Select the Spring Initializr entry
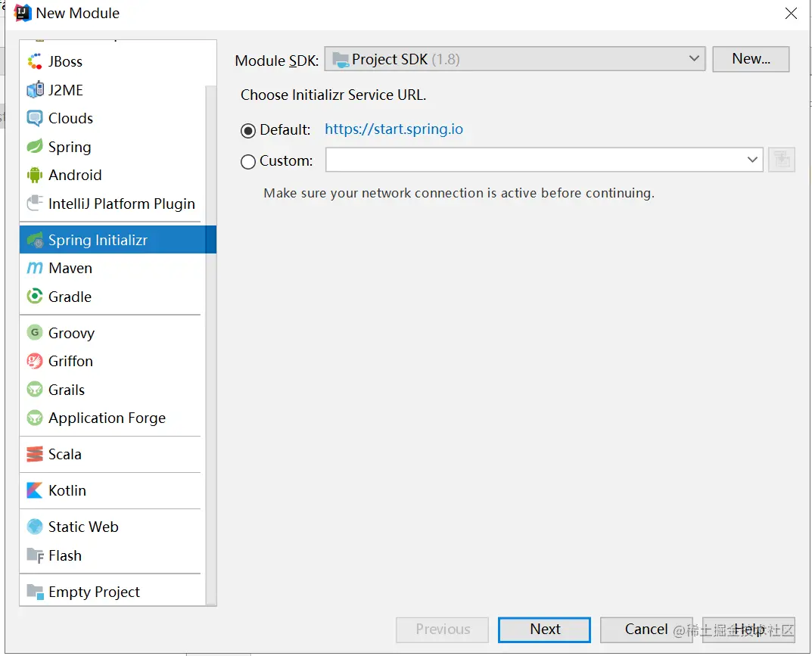 pyautogui.click(x=117, y=240)
